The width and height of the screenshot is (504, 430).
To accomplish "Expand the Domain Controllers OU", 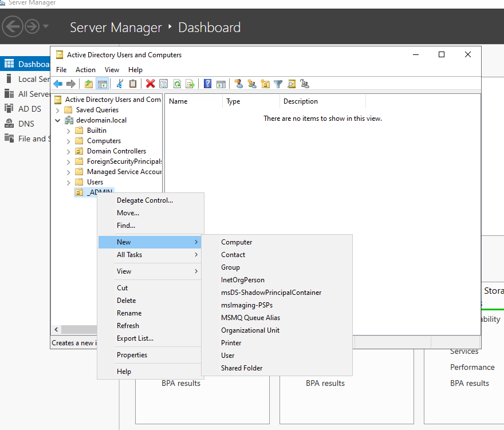I will click(69, 152).
